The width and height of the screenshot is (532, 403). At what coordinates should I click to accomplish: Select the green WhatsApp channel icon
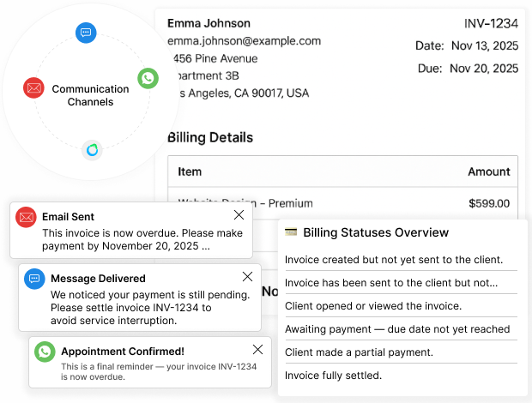coord(148,78)
